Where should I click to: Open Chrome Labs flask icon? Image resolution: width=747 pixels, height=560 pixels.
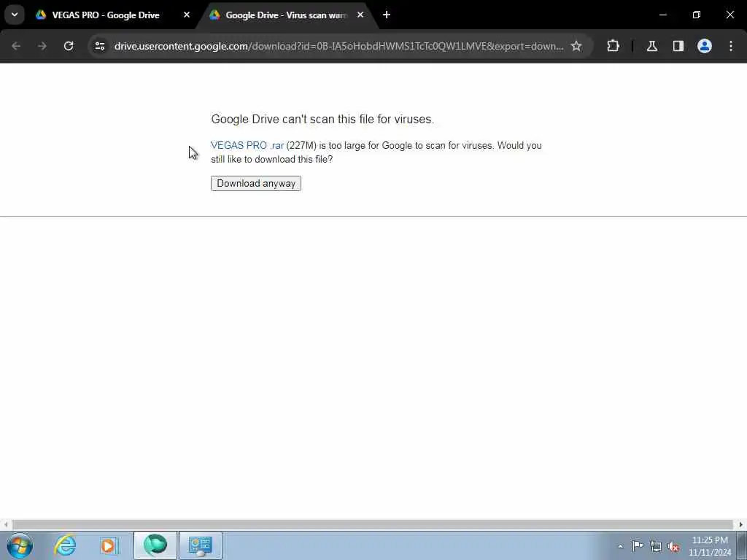click(x=652, y=46)
